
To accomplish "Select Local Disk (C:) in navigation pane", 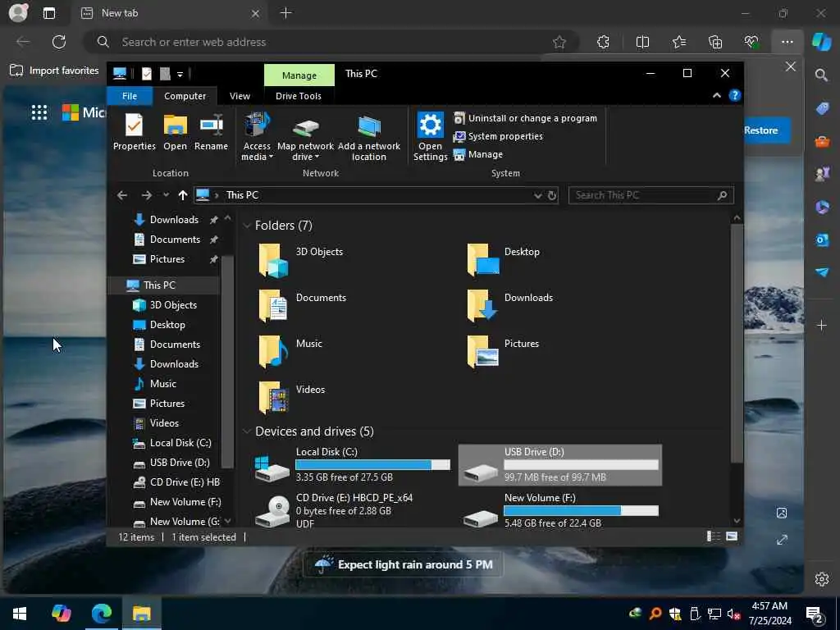I will tap(180, 442).
